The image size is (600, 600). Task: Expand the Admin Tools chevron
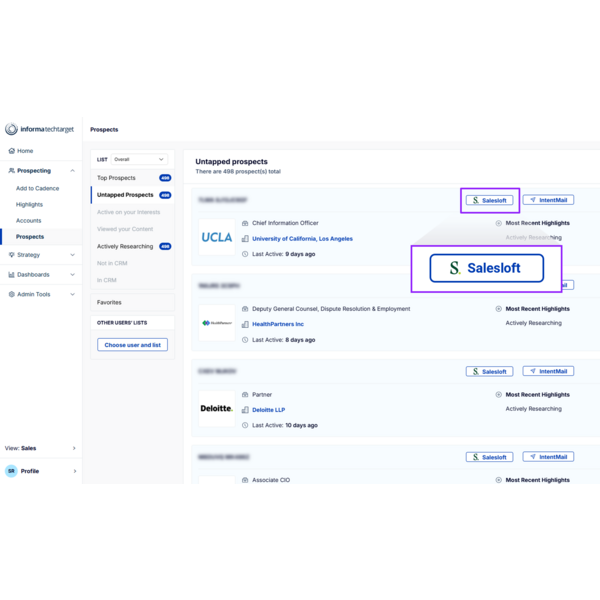point(72,294)
